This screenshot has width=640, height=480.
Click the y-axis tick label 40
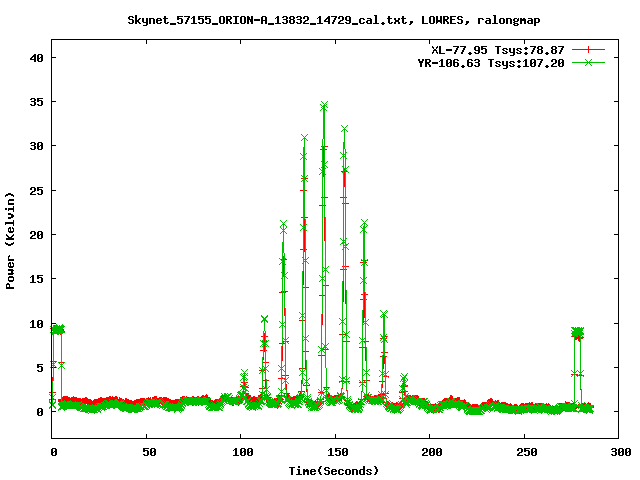36,58
